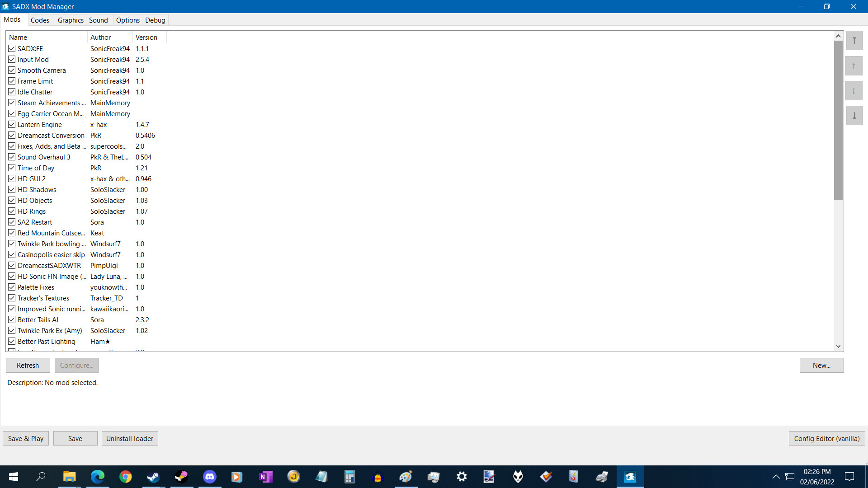Toggle the HD GUI 2 checkbox
Viewport: 868px width, 488px height.
pyautogui.click(x=12, y=179)
